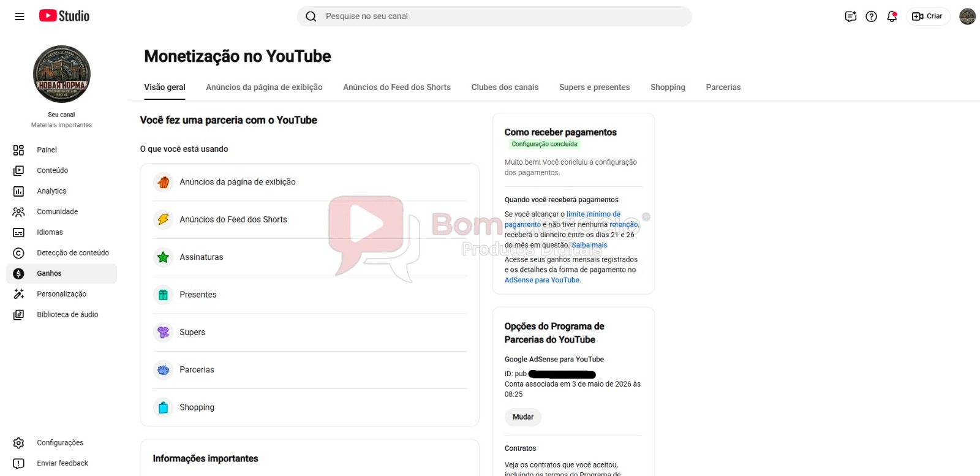Click the Analytics chart icon
This screenshot has height=476, width=980.
coord(19,191)
